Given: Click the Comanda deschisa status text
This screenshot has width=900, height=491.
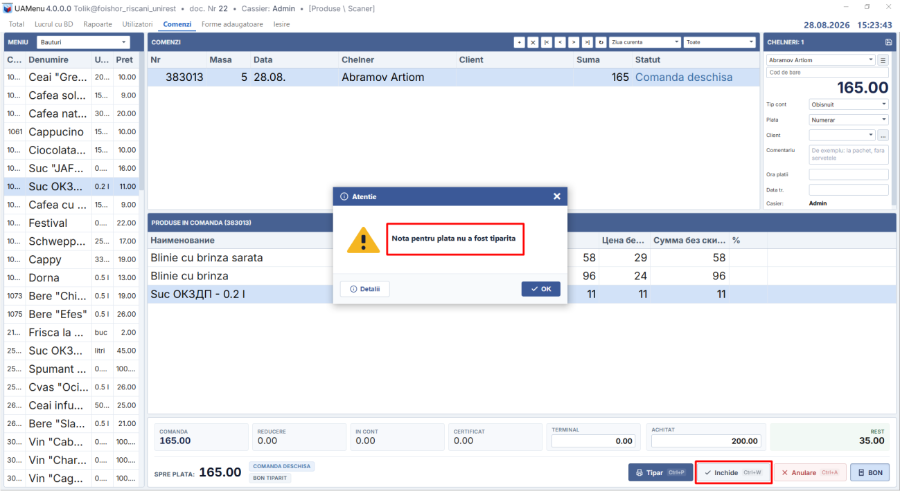Looking at the screenshot, I should coord(684,78).
